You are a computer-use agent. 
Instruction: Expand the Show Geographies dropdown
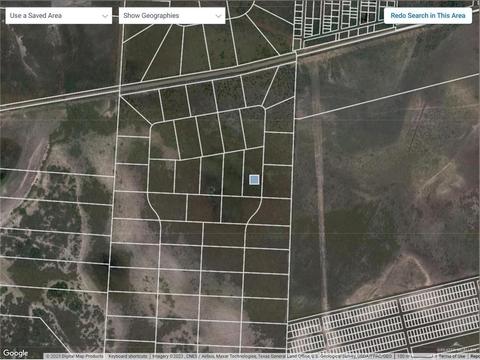[172, 16]
